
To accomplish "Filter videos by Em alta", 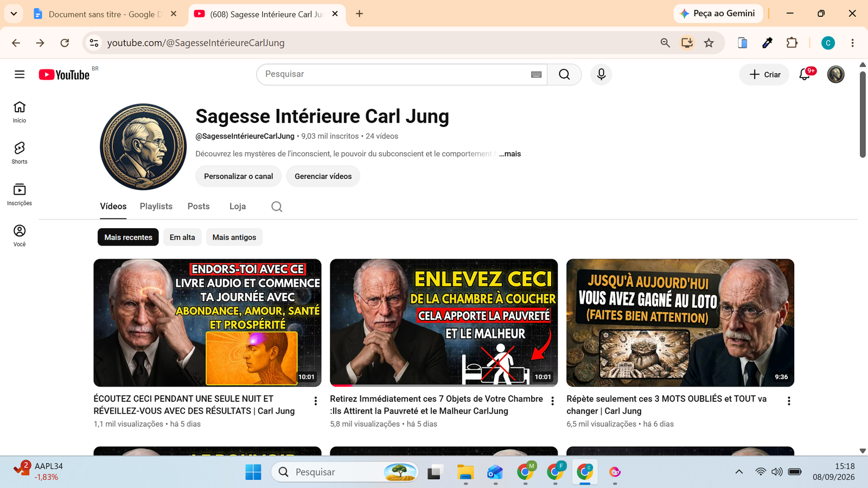I will coord(182,237).
